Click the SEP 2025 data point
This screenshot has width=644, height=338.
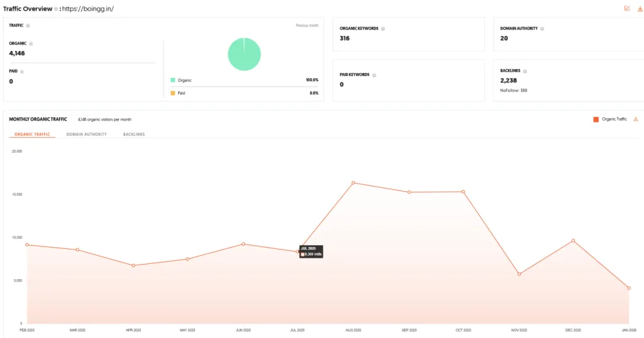tap(409, 192)
